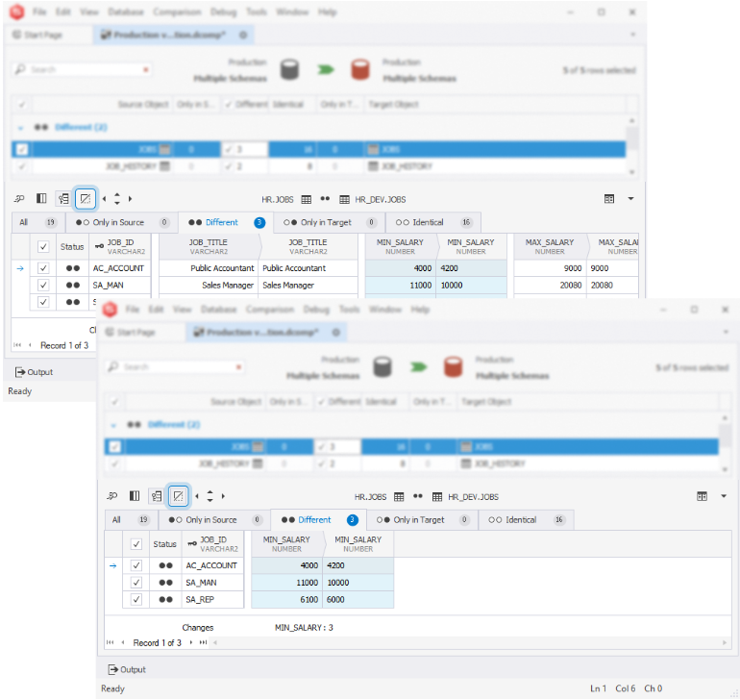Click the quick find icon in the front window toolbar
The image size is (740, 700).
[x=111, y=496]
